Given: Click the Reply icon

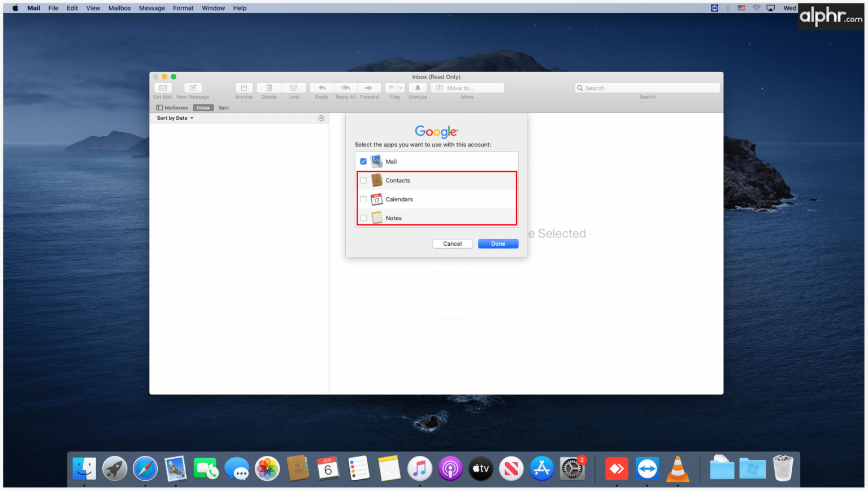Looking at the screenshot, I should [x=321, y=88].
